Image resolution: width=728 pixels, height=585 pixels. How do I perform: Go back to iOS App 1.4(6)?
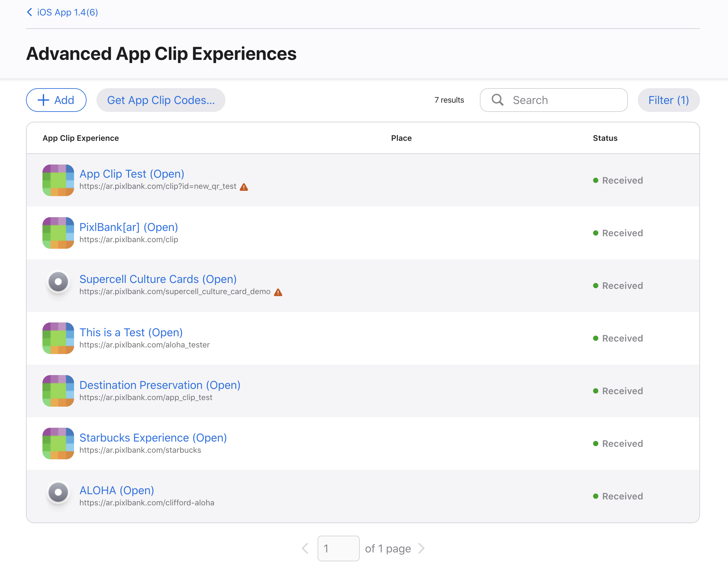click(63, 13)
